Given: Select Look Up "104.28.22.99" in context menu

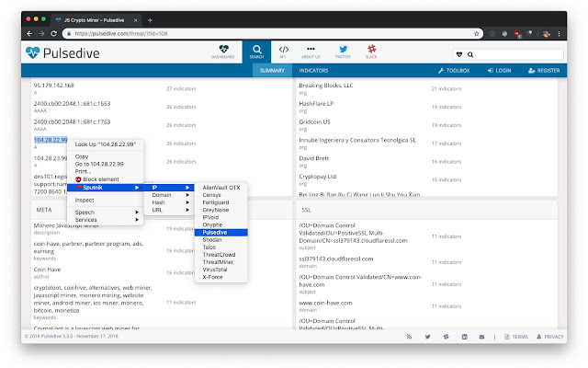Looking at the screenshot, I should pyautogui.click(x=106, y=144).
